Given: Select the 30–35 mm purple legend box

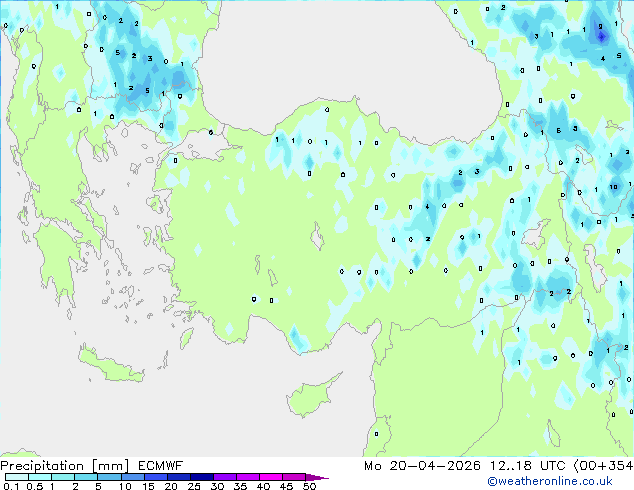Looking at the screenshot, I should click(225, 477).
